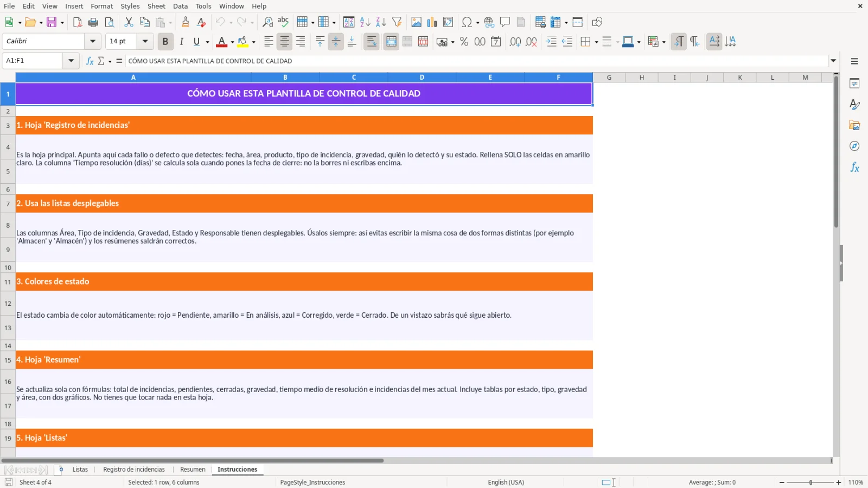Adjust the zoom slider handle

[x=810, y=482]
